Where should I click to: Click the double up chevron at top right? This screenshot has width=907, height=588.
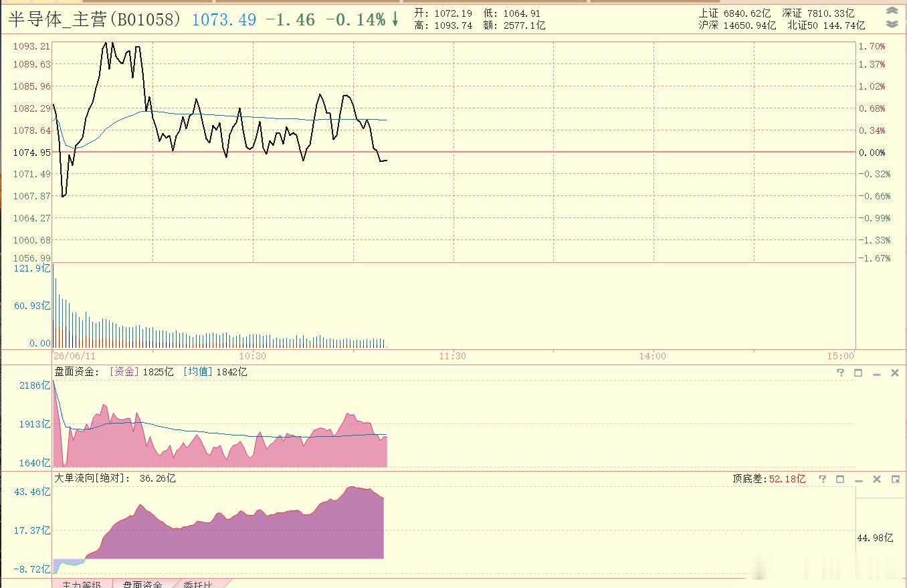tap(892, 11)
